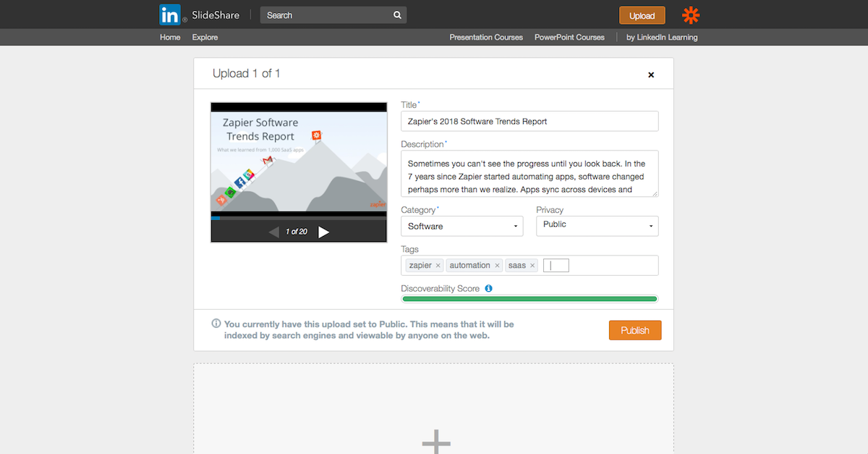Image resolution: width=868 pixels, height=454 pixels.
Task: Click the new tag input box
Action: [556, 266]
